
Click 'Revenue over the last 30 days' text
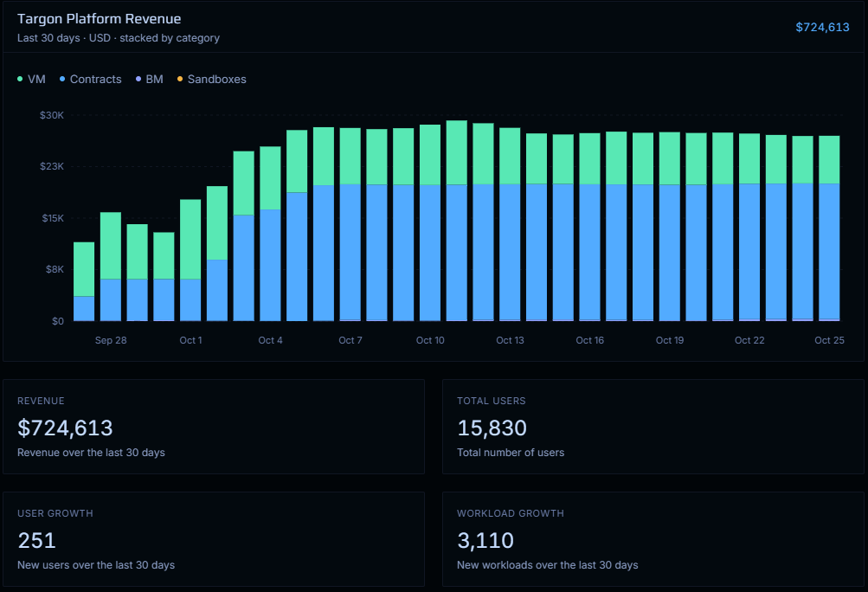pyautogui.click(x=91, y=453)
